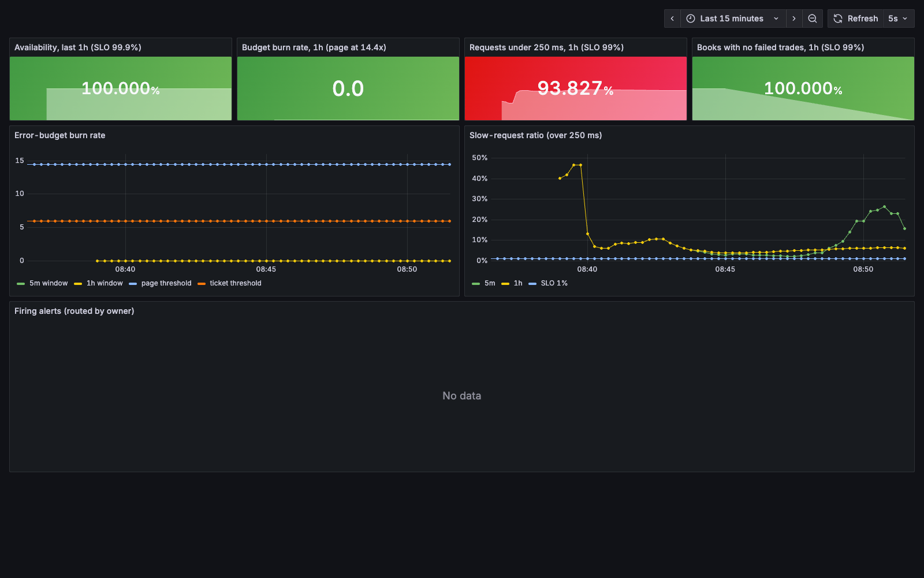The image size is (924, 578).
Task: Click the 1h line's peak before 08:40
Action: click(x=577, y=165)
